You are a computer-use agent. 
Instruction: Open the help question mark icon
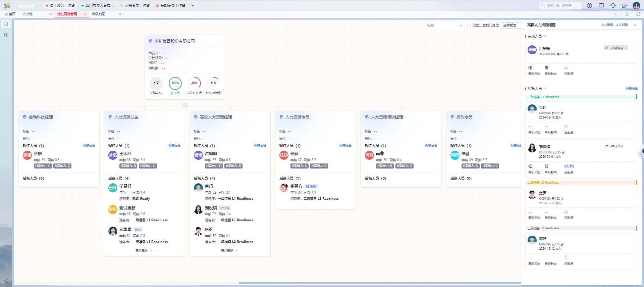click(589, 5)
